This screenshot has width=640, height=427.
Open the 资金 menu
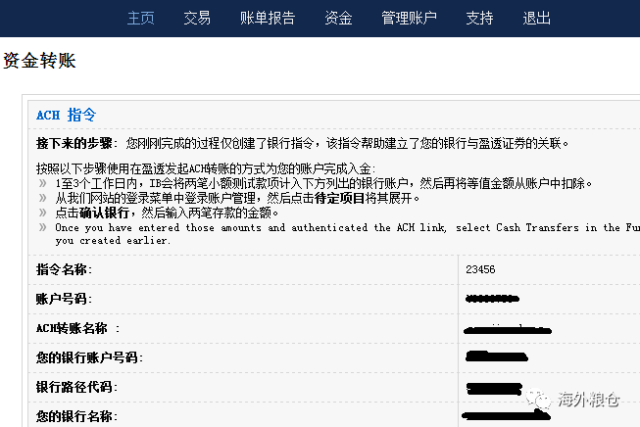point(338,18)
